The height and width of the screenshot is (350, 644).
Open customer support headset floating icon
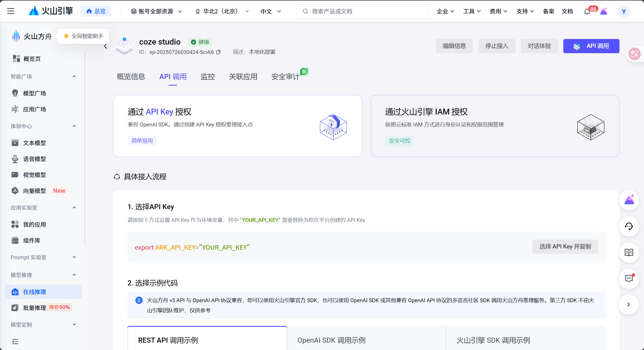pyautogui.click(x=629, y=226)
